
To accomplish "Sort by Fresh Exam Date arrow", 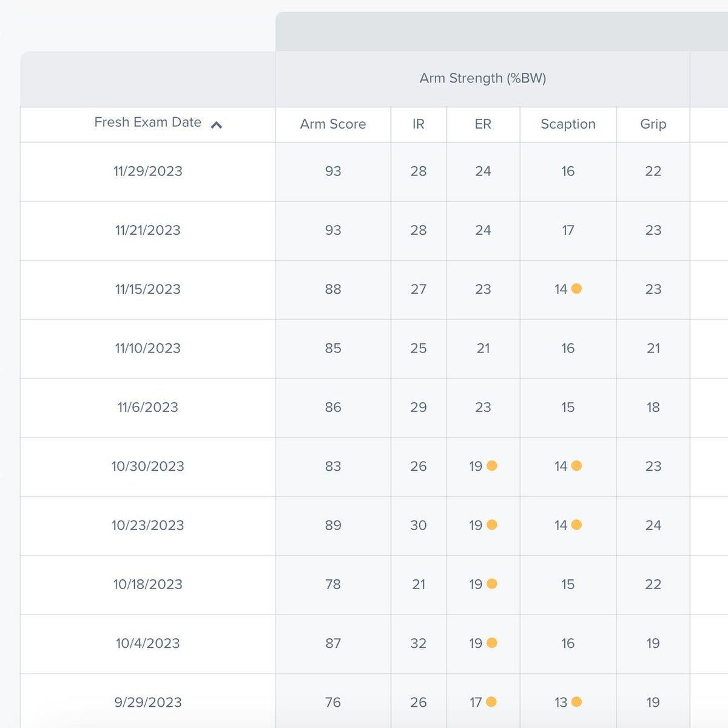I will click(x=216, y=125).
